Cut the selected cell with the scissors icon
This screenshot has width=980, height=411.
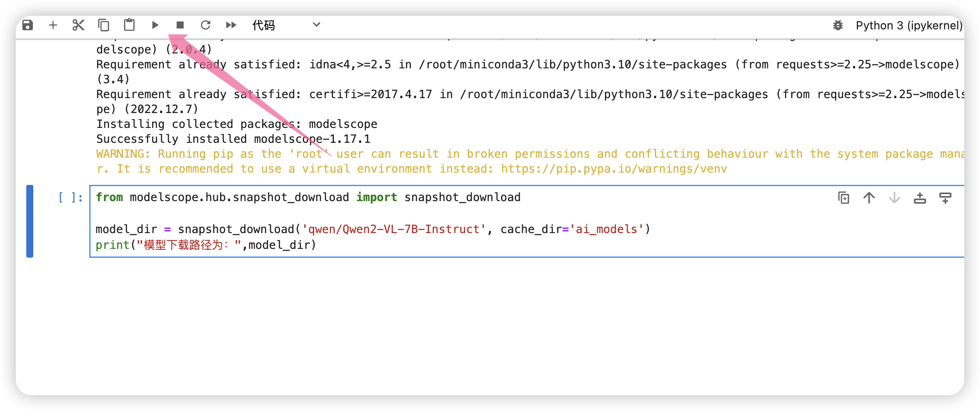(78, 25)
